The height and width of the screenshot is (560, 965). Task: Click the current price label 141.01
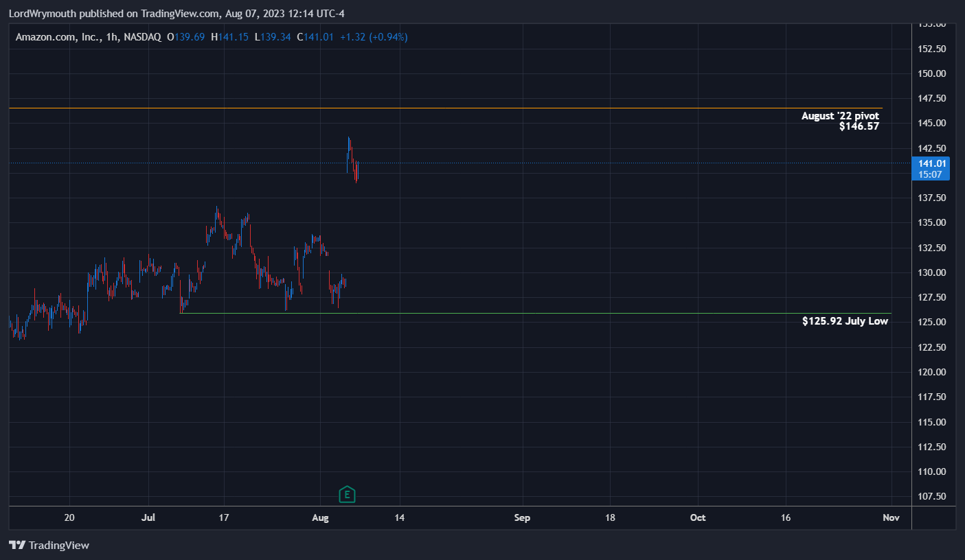[933, 163]
